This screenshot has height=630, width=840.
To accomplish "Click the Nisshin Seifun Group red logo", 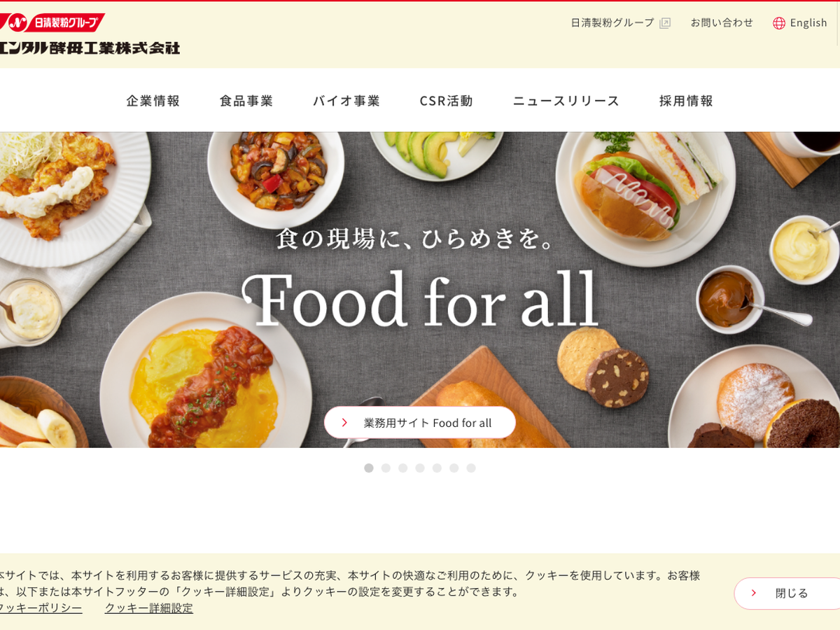I will [x=52, y=22].
